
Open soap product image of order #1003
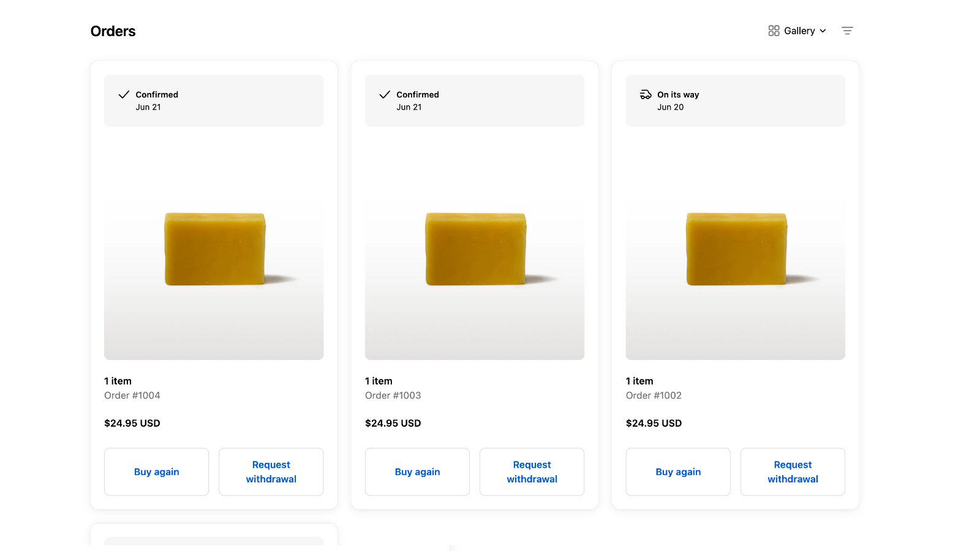475,250
